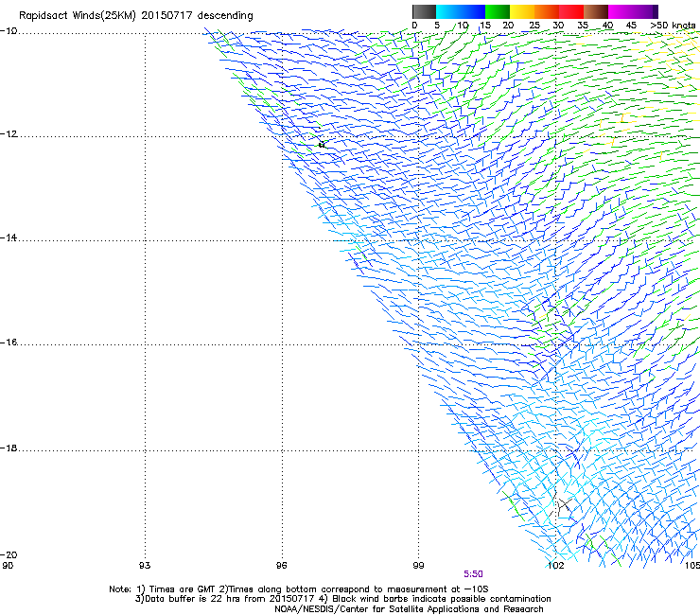This screenshot has width=700, height=615.
Task: Click the note line starting '3)Data buffer is 22 hrs'
Action: point(342,599)
